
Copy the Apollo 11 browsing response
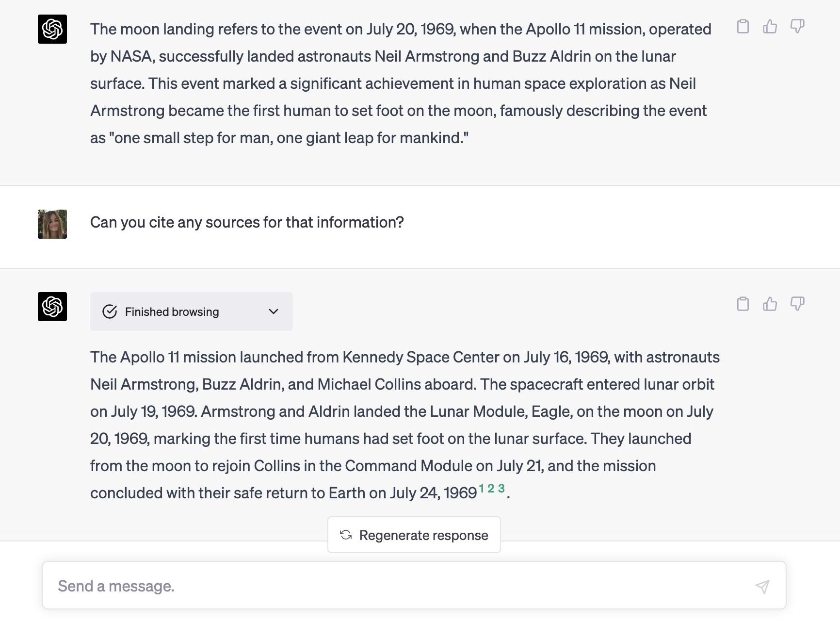743,304
